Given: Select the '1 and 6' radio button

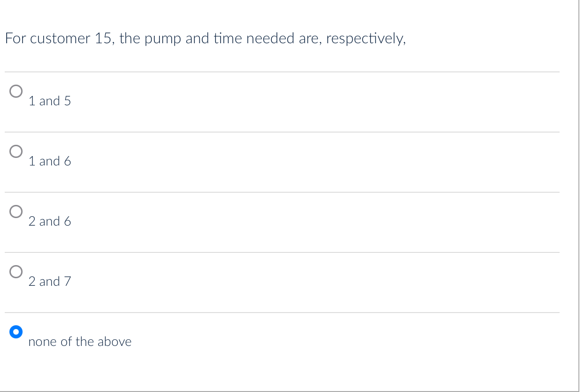Looking at the screenshot, I should pos(16,152).
